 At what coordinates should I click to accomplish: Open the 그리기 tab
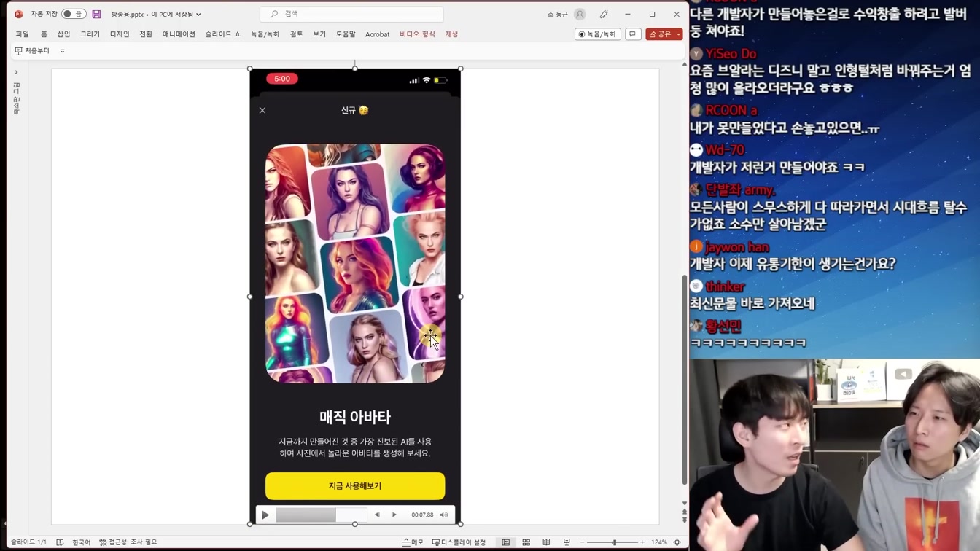[90, 34]
